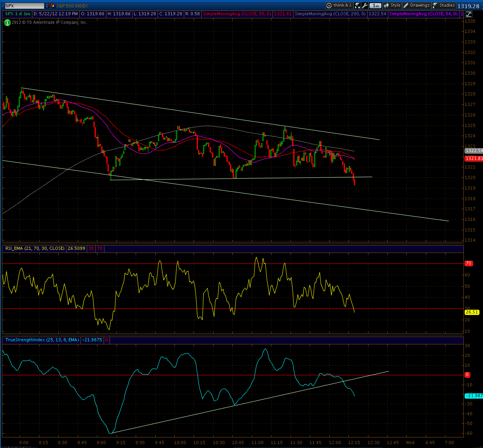Click the flask quick-study icon beside think A.I.
This screenshot has height=448, width=483.
click(357, 5)
